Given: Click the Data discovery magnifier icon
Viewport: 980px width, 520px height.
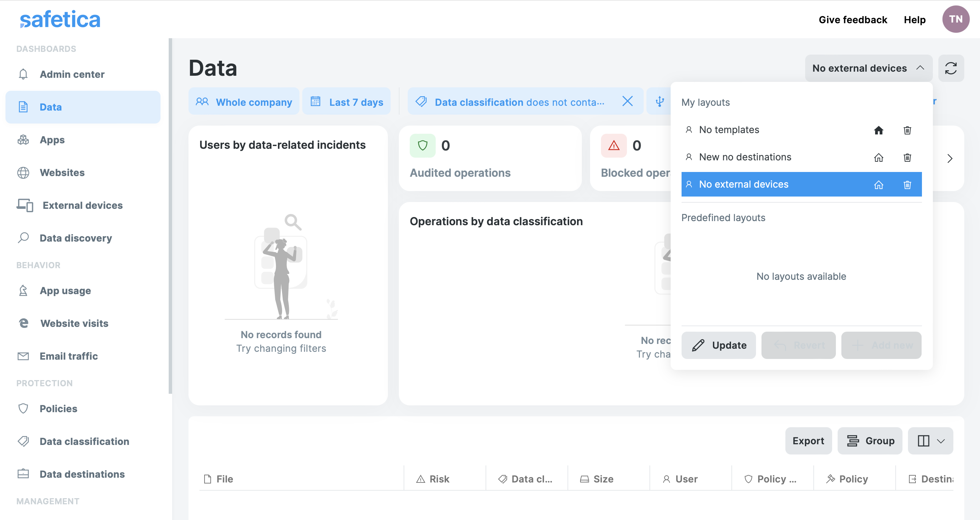Looking at the screenshot, I should (x=23, y=237).
